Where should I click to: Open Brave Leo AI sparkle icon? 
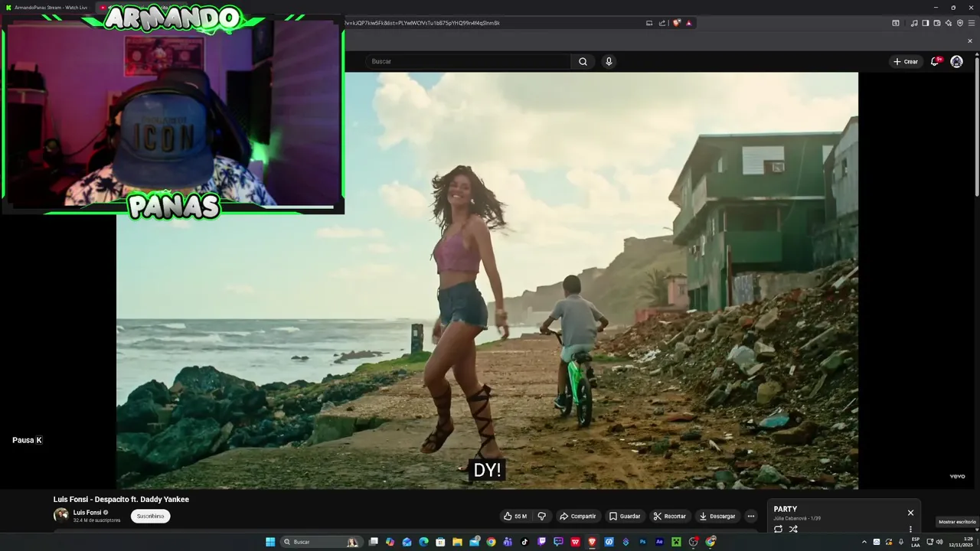tap(949, 23)
